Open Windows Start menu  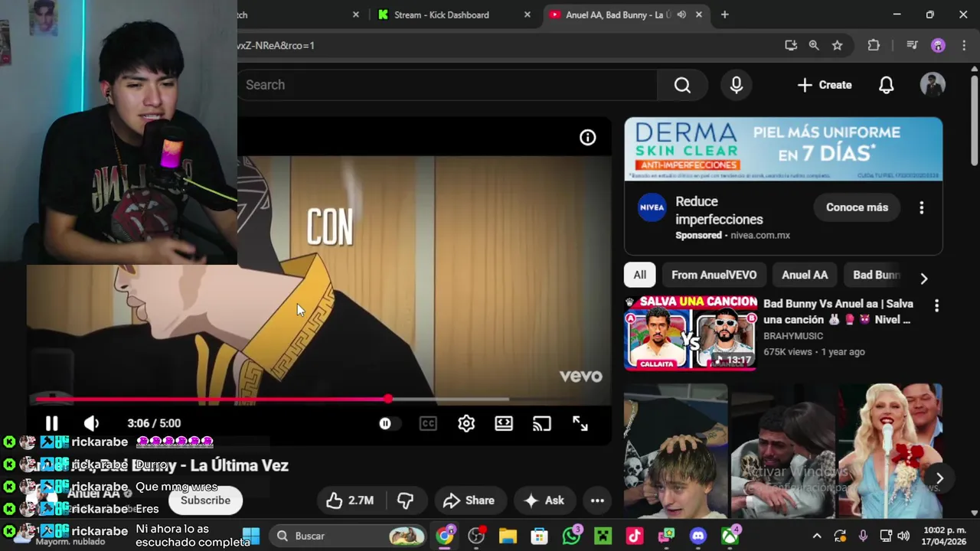coord(250,536)
